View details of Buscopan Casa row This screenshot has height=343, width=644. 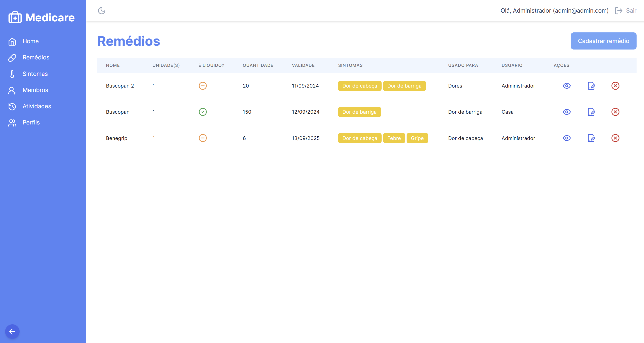567,112
